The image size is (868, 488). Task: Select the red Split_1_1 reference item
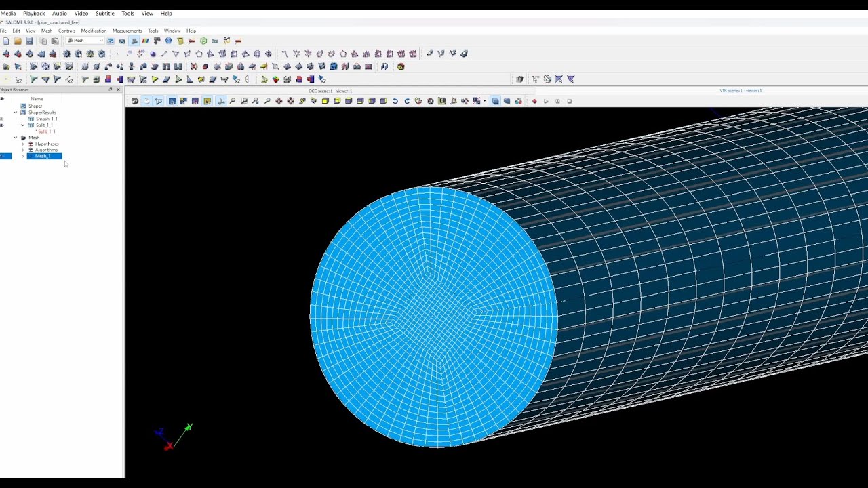pos(46,131)
